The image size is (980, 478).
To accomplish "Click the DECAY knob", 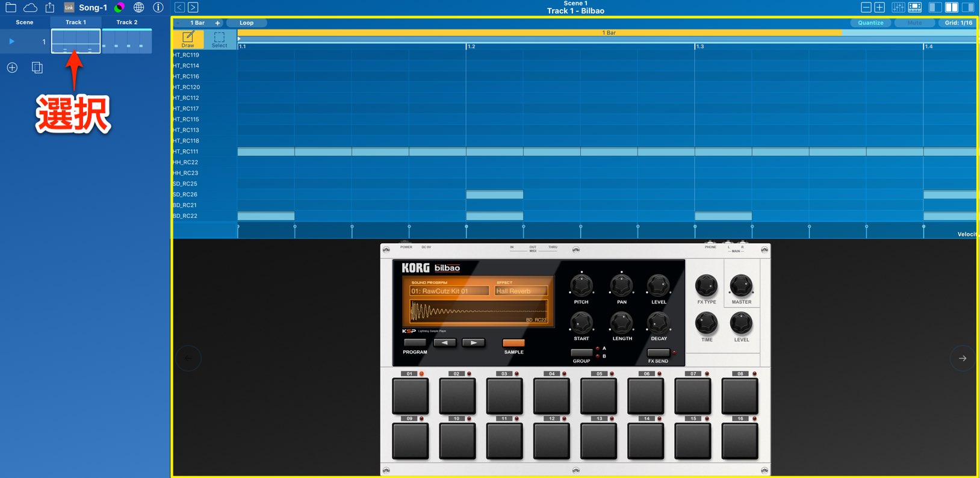I will [659, 323].
